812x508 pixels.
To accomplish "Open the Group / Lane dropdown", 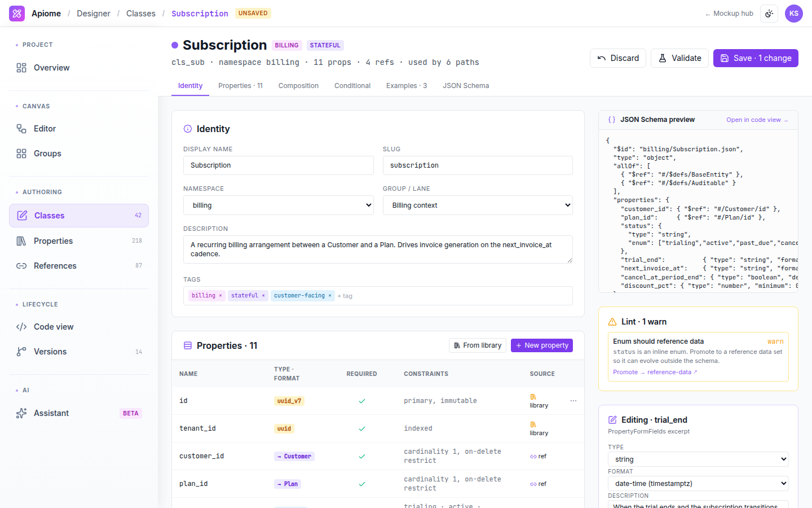I will pyautogui.click(x=478, y=205).
